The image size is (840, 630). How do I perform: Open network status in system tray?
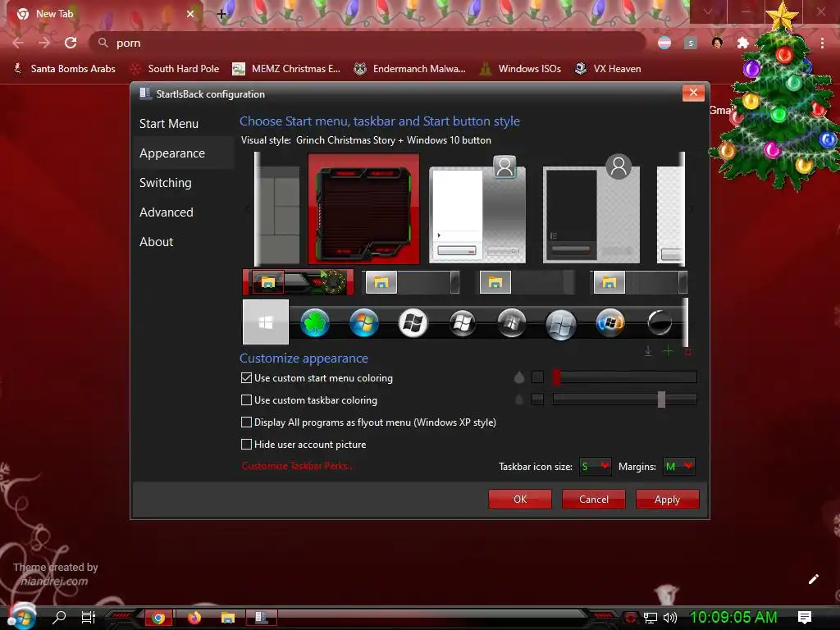tap(651, 619)
